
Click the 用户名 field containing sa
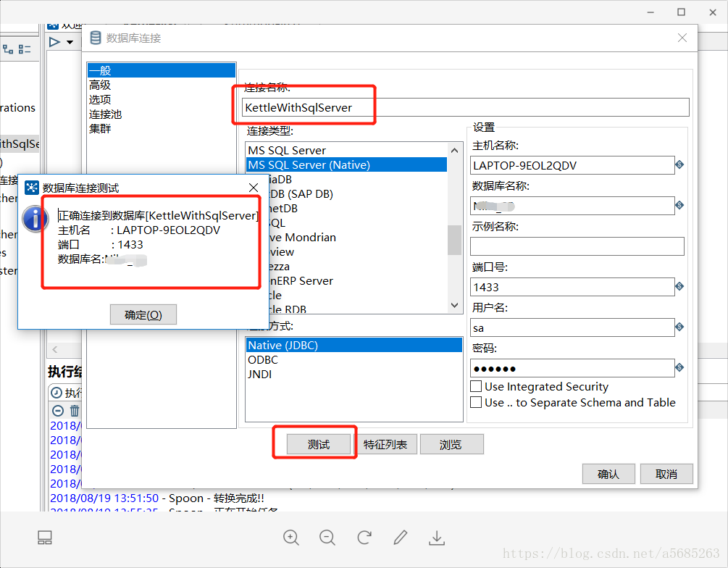pyautogui.click(x=572, y=327)
